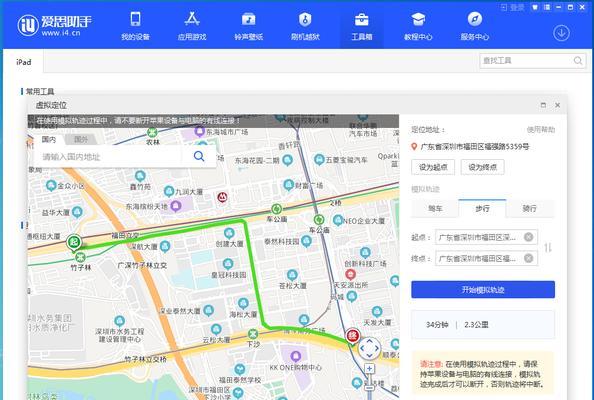Click the red location pin icon

pos(414,147)
